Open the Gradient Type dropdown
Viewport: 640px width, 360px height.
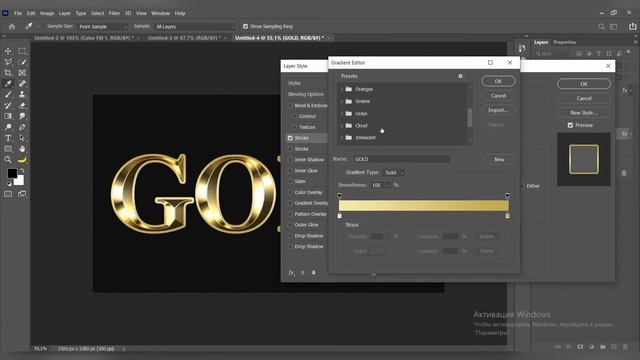pos(394,173)
